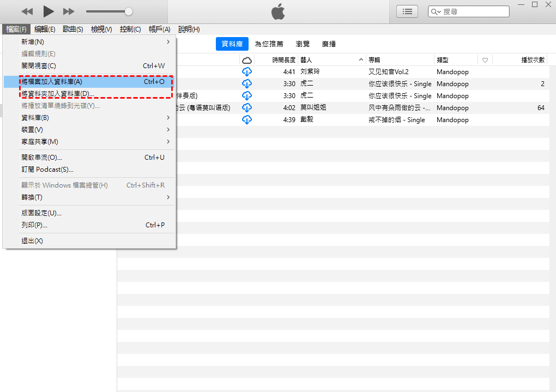Adjust the volume slider knob
Viewport: 556px width, 392px height.
pyautogui.click(x=129, y=11)
